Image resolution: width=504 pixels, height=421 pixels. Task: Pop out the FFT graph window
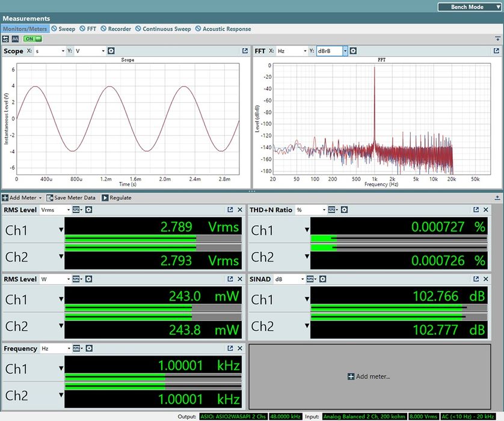click(x=496, y=51)
